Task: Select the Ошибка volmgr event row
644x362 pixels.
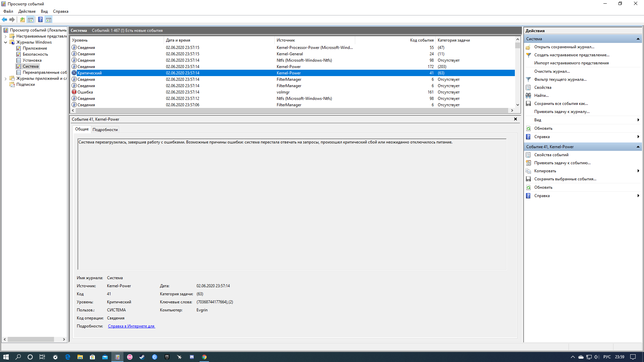Action: (292, 92)
